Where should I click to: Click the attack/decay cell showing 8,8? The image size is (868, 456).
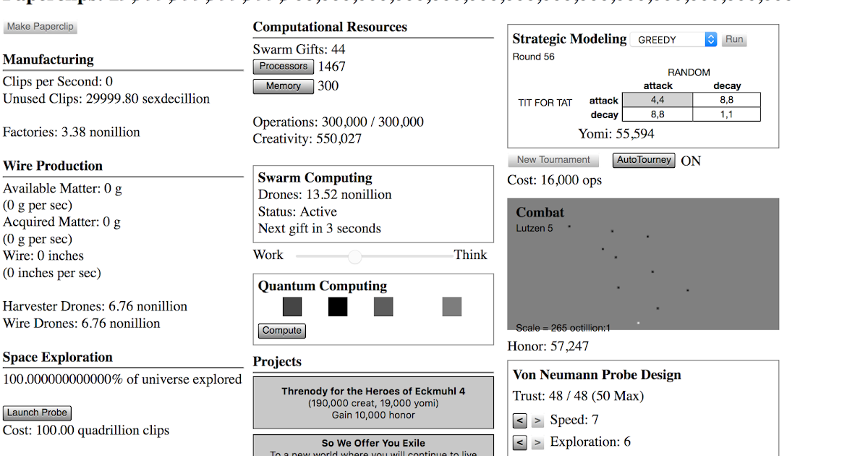pos(726,101)
